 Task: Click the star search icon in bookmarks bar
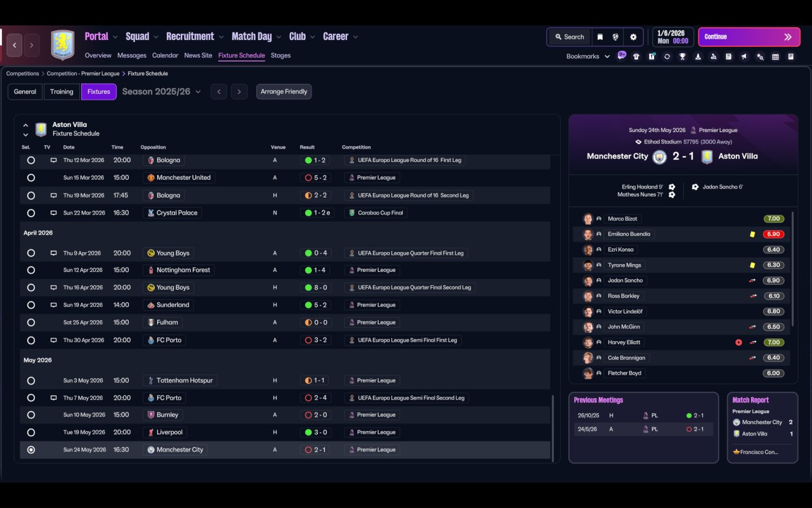coord(760,57)
